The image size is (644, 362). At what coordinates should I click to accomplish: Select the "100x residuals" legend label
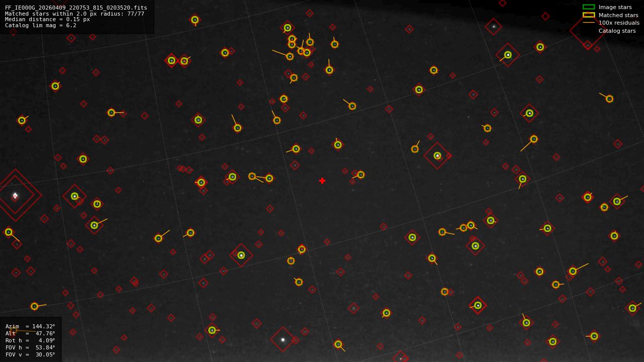click(619, 23)
